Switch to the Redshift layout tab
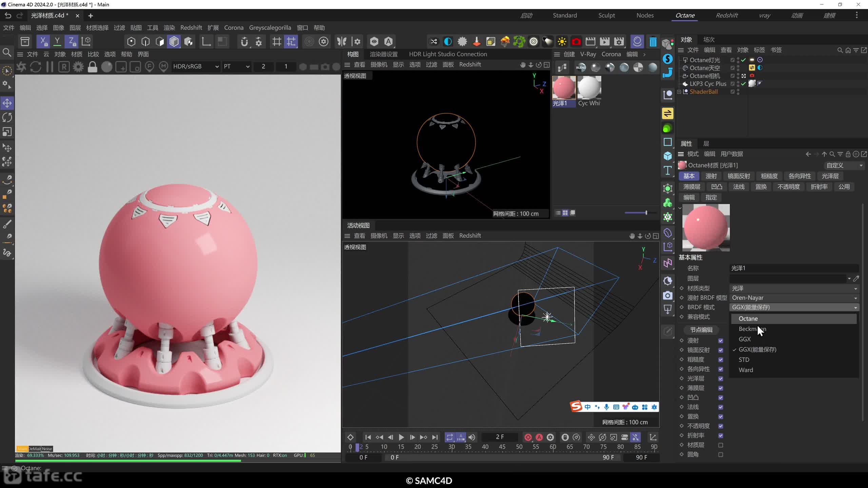Screen dimensions: 868x488 (727, 15)
